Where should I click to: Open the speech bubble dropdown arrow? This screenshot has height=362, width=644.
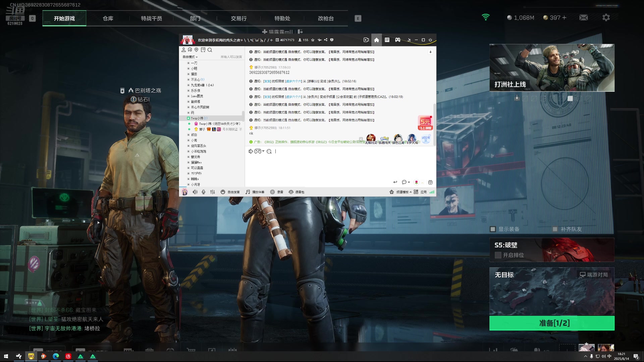pyautogui.click(x=409, y=182)
